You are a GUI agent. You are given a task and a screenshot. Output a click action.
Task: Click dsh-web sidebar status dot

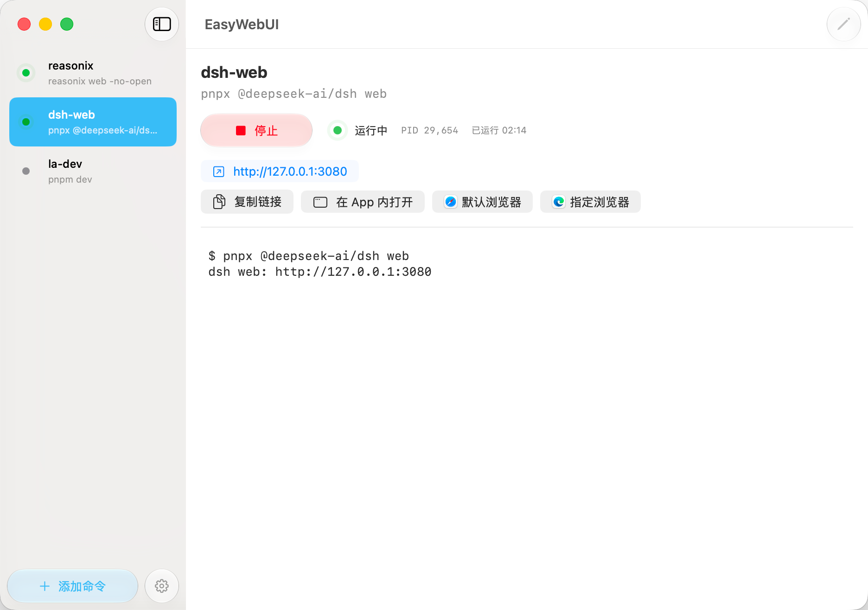coord(26,122)
